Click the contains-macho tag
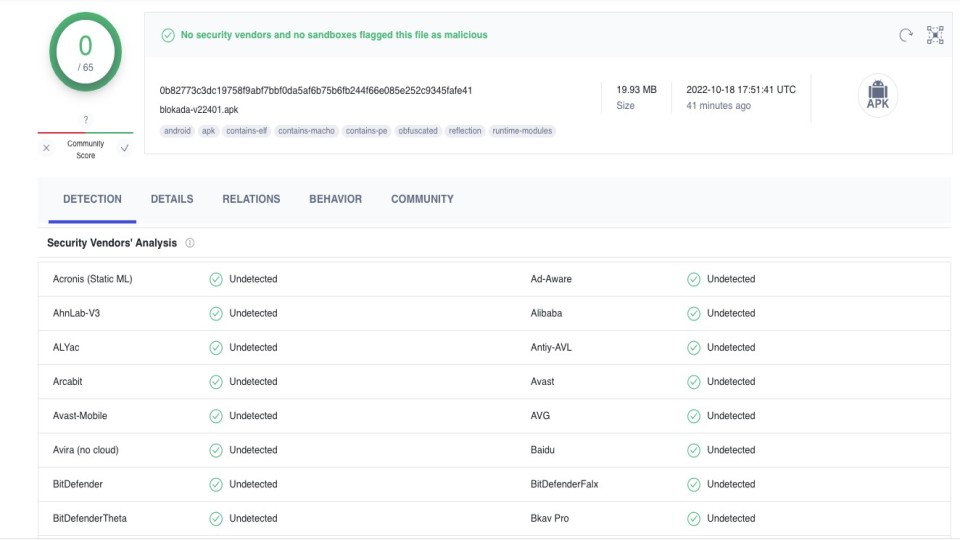This screenshot has height=540, width=960. pyautogui.click(x=306, y=131)
